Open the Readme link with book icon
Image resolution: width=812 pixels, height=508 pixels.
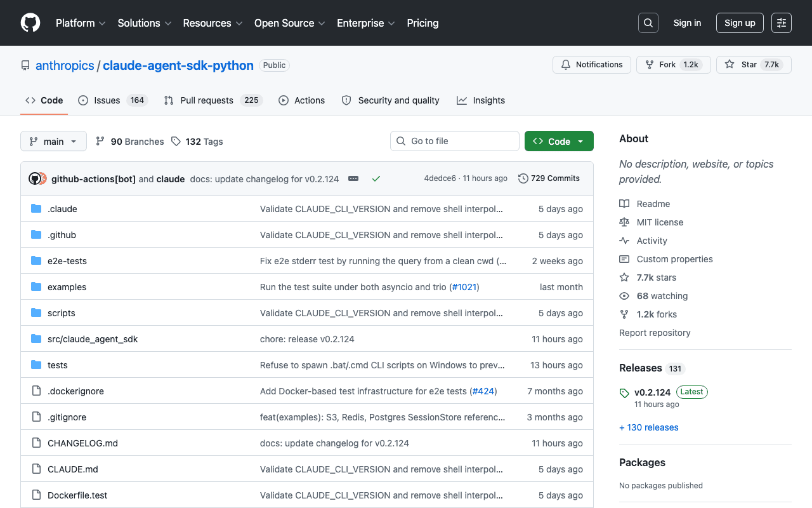click(645, 204)
